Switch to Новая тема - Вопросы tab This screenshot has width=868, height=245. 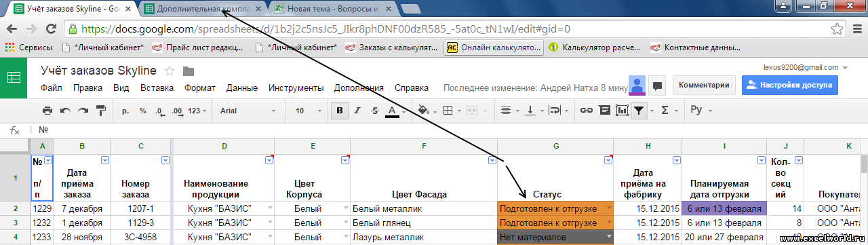[332, 10]
